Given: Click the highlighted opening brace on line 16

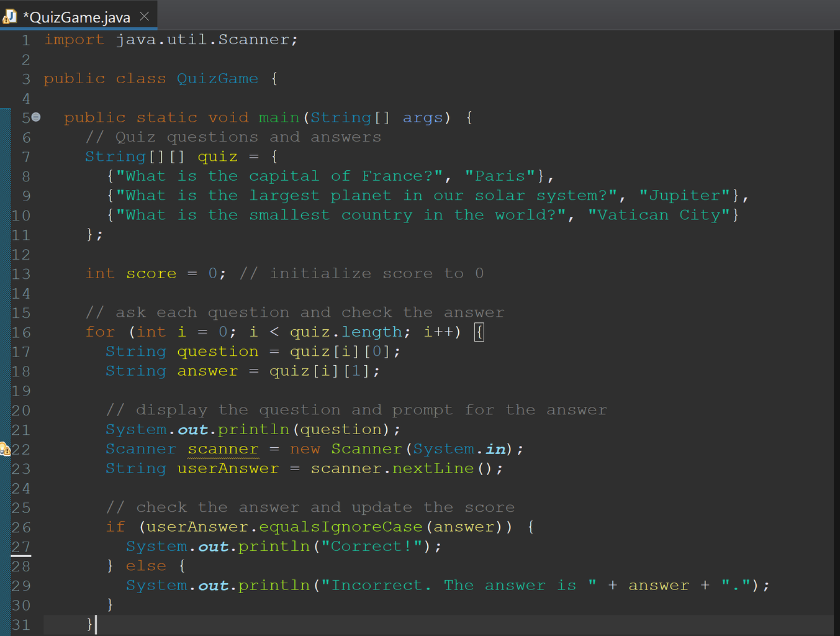Looking at the screenshot, I should 479,332.
